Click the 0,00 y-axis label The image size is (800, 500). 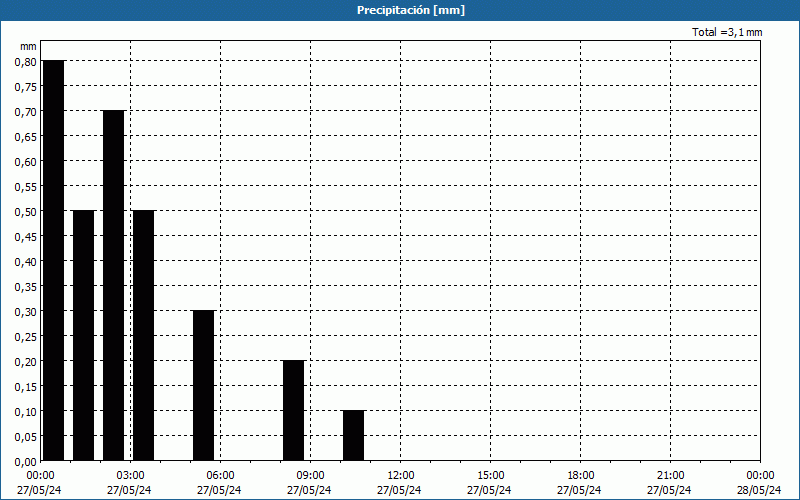(26, 462)
